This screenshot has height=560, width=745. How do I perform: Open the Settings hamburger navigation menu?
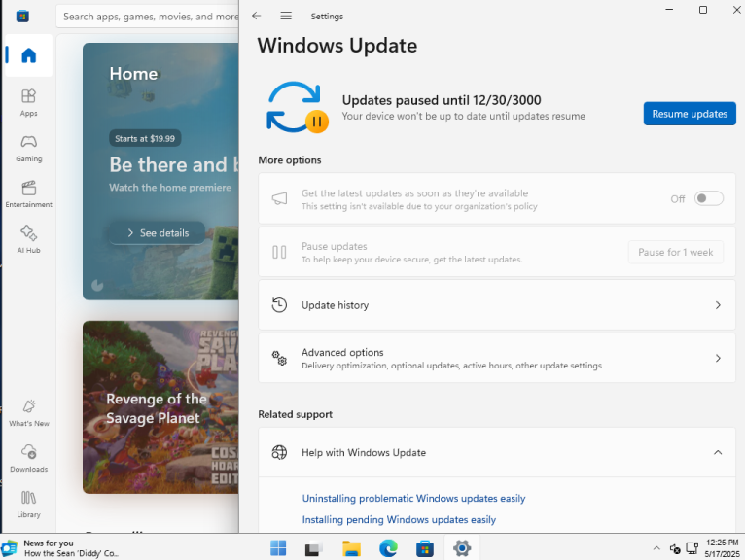pos(286,16)
